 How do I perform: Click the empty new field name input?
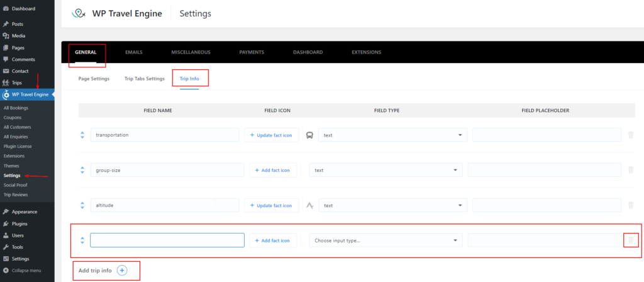(x=167, y=240)
